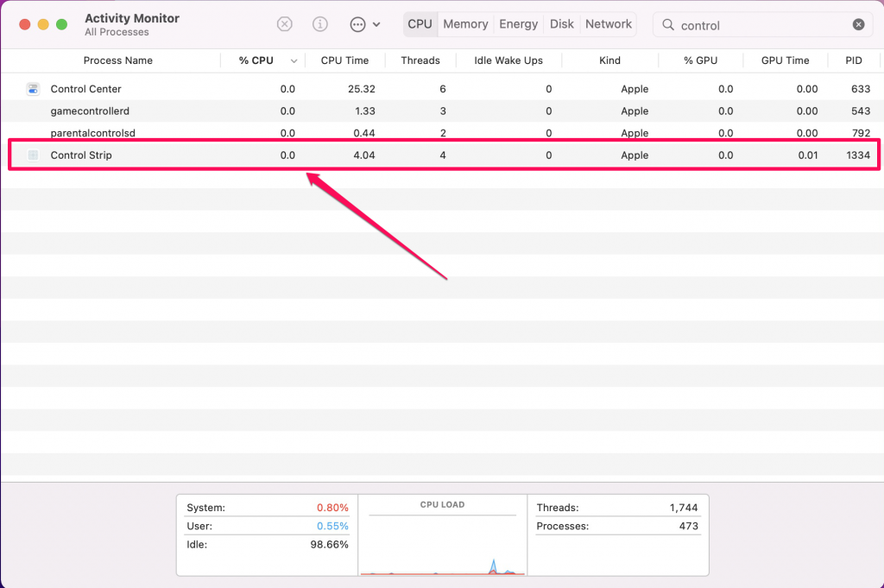Screen dimensions: 884x588
Task: Click the magnifying glass search icon
Action: pos(668,24)
